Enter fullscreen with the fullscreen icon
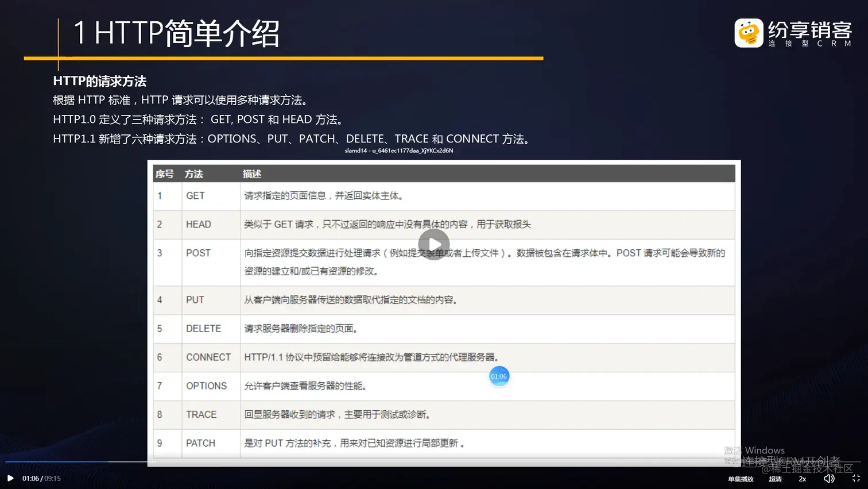Screen dimensions: 868x489 coord(856,478)
